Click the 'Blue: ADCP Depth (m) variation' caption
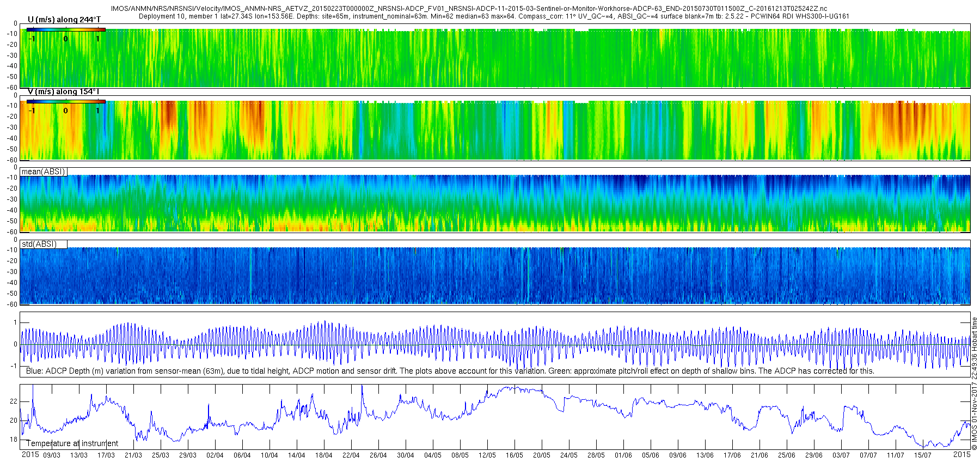Viewport: 980px width, 463px height. [x=450, y=371]
